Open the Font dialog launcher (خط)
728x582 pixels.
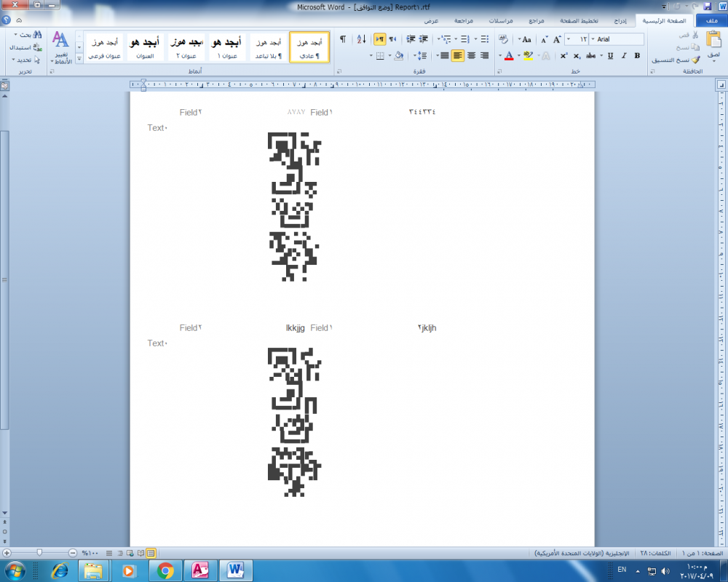[499, 71]
